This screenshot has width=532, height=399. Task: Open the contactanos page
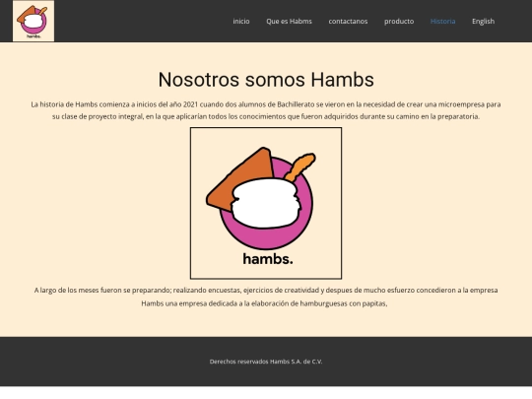pyautogui.click(x=348, y=21)
